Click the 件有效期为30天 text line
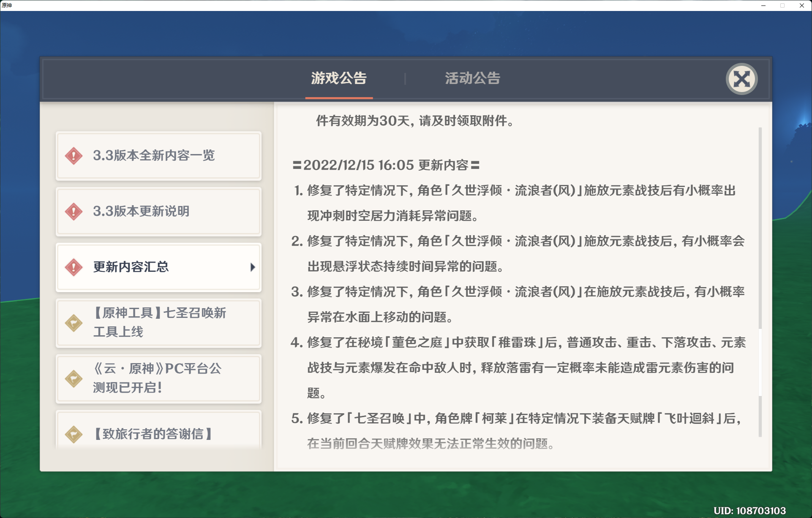 point(415,121)
